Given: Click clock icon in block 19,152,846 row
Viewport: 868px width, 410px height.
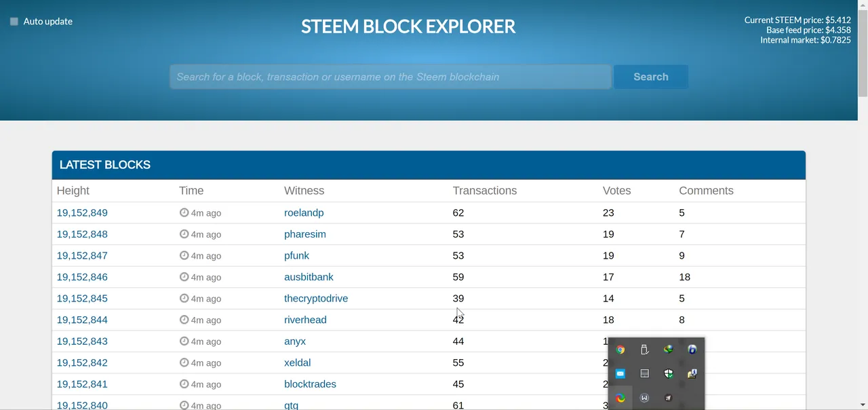Looking at the screenshot, I should point(184,277).
